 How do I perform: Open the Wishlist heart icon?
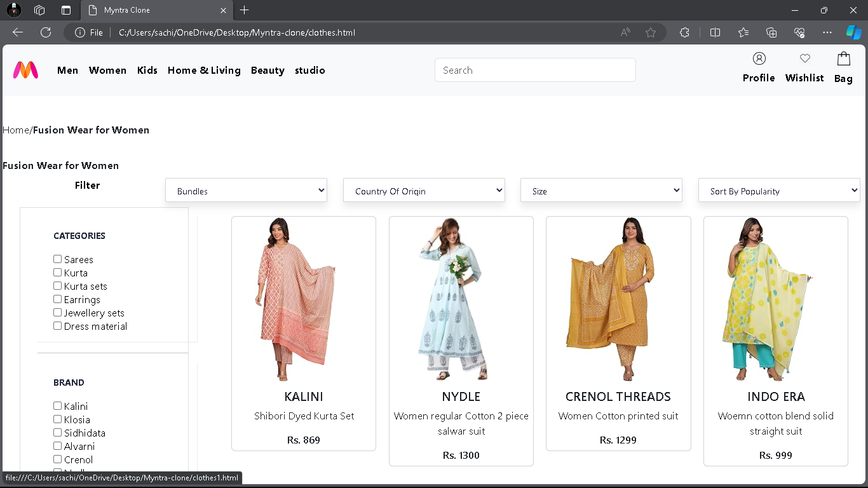[x=805, y=58]
